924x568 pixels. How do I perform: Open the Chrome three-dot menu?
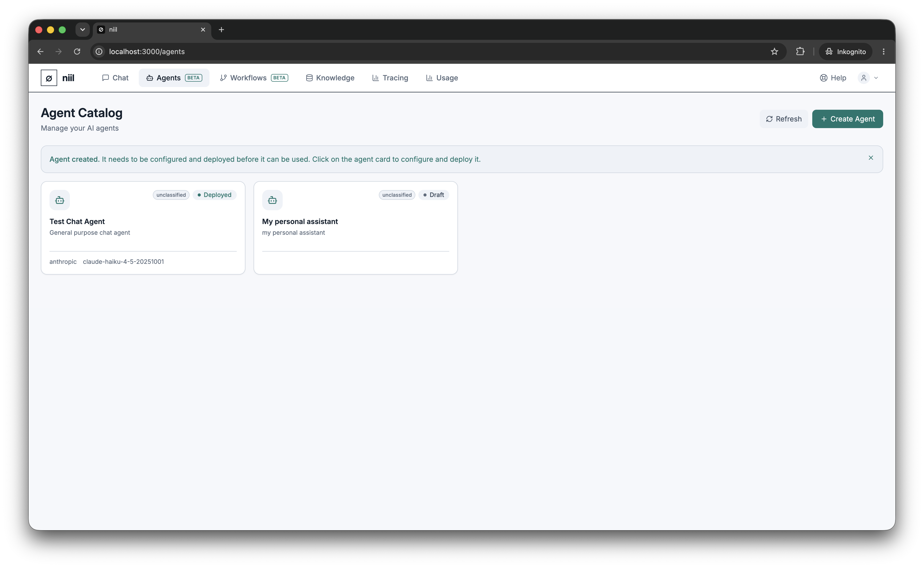click(x=883, y=52)
